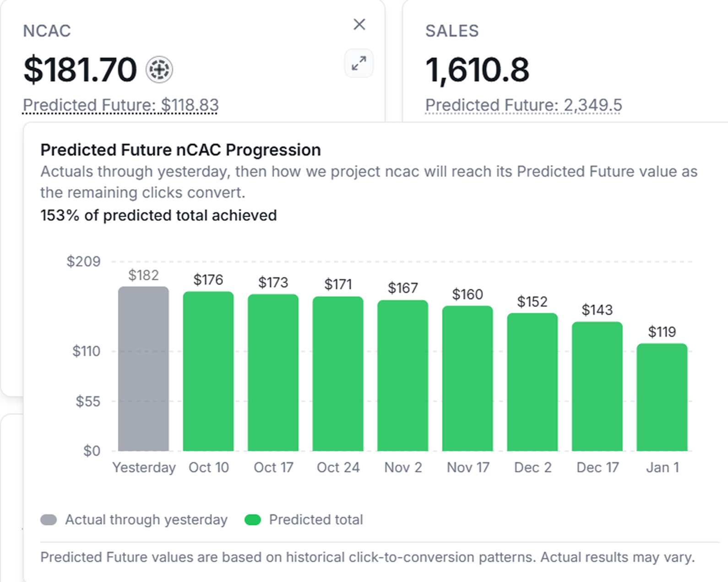This screenshot has width=728, height=582.
Task: Click the dashed circle plus icon beside $181.70
Action: coord(159,70)
